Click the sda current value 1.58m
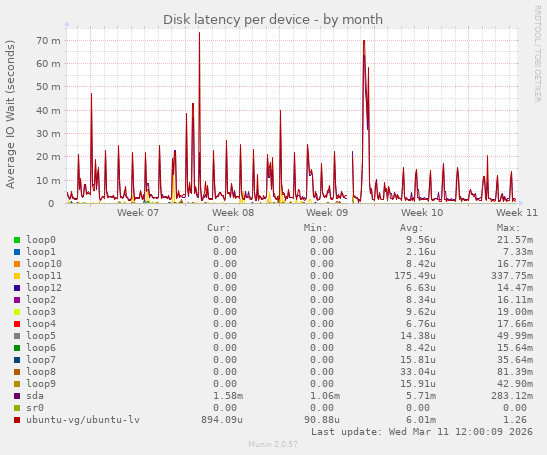Screen dimensions: 547x455 [228, 396]
